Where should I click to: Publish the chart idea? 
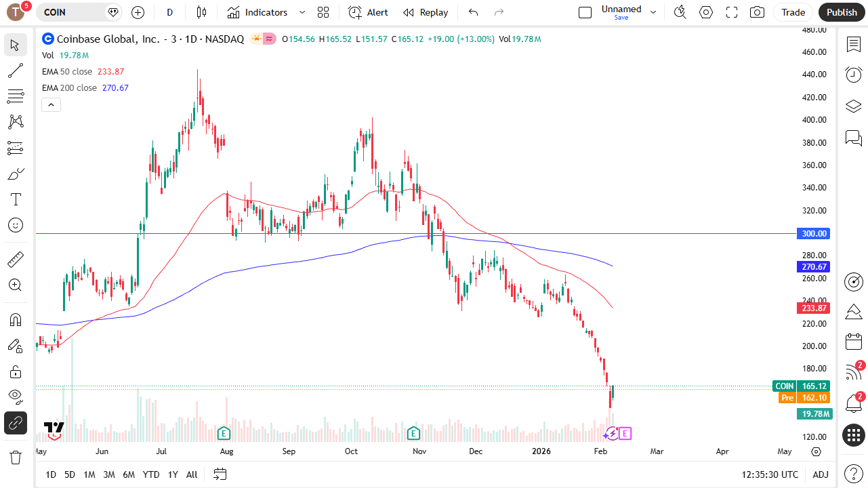[x=842, y=12]
